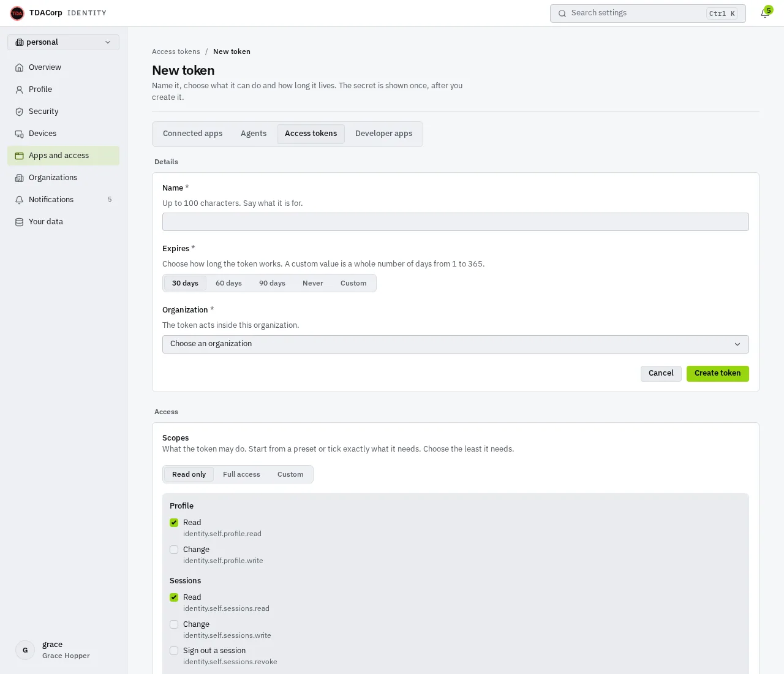Viewport: 784px width, 674px height.
Task: Click the token Name input field
Action: tap(456, 222)
